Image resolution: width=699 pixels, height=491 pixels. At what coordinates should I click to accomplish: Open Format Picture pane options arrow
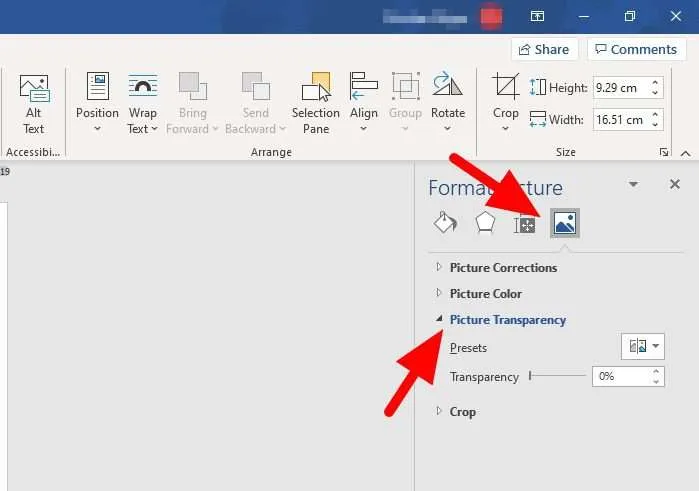point(633,184)
